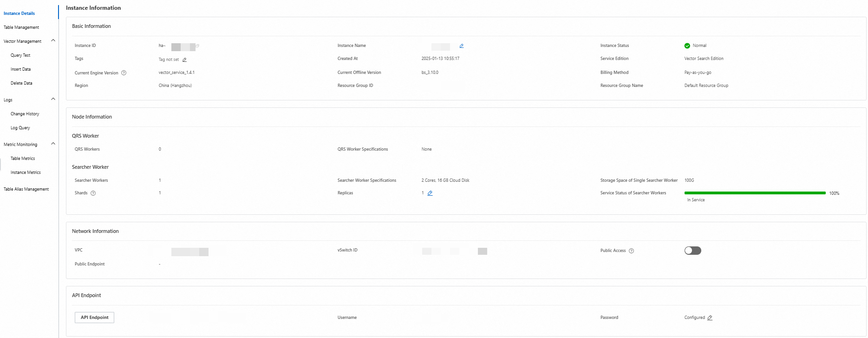The image size is (868, 338).
Task: Click the 'Vector Search Edition' value
Action: coord(704,59)
